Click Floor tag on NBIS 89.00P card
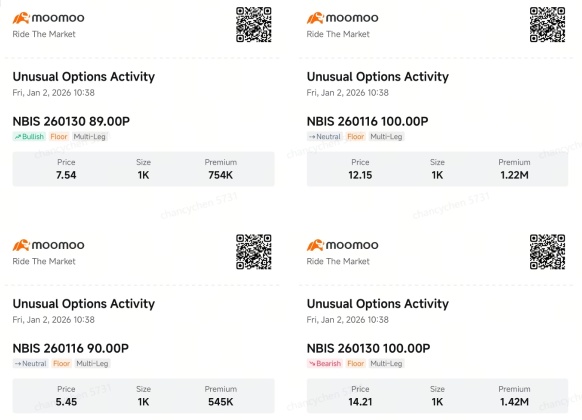Viewport: 582px width, 420px height. click(x=59, y=137)
